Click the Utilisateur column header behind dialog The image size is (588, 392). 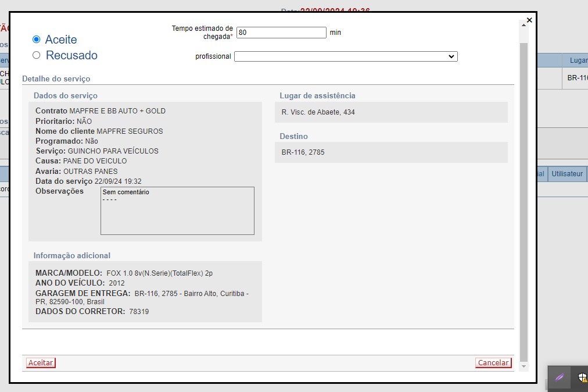coord(567,174)
